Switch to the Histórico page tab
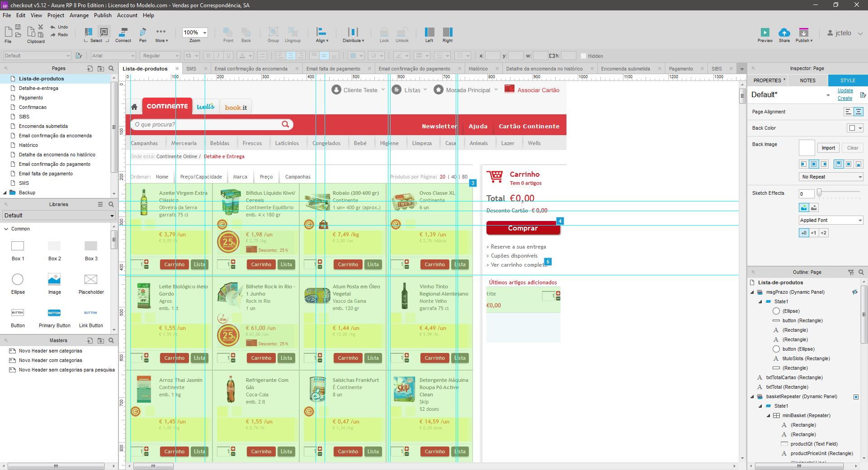868x470 pixels. [478, 69]
